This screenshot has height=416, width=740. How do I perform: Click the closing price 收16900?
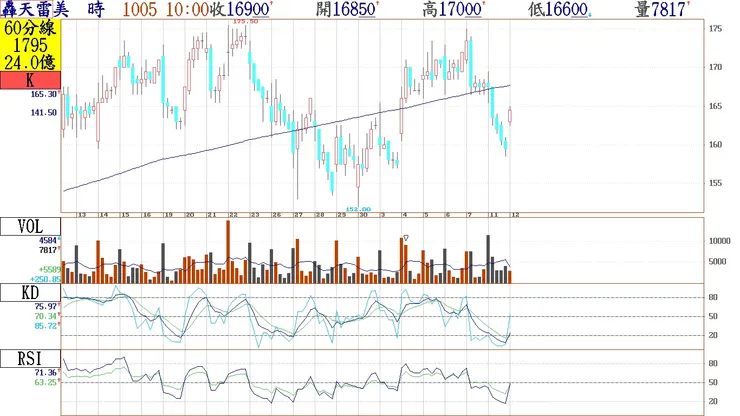[240, 9]
